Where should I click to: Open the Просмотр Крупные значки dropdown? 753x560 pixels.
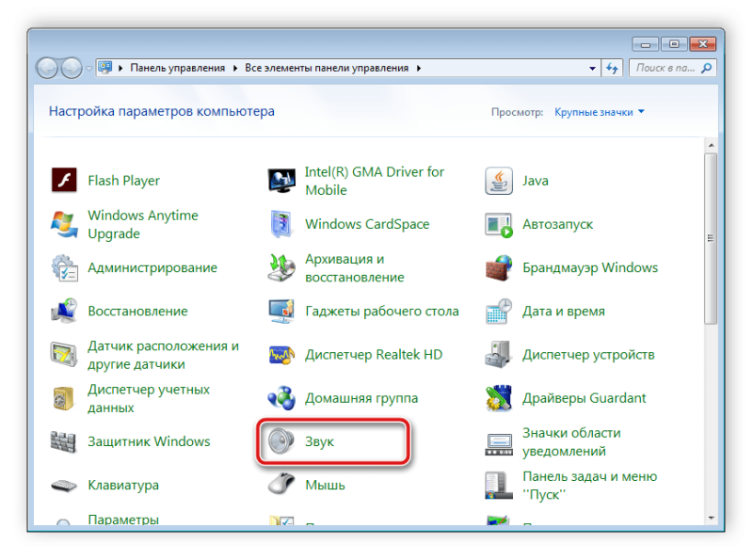pyautogui.click(x=600, y=112)
